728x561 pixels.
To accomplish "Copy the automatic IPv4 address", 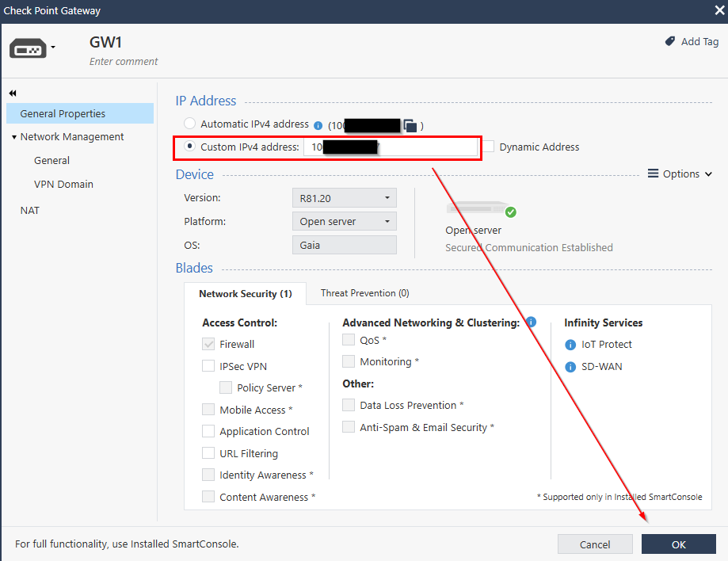I will click(x=410, y=125).
